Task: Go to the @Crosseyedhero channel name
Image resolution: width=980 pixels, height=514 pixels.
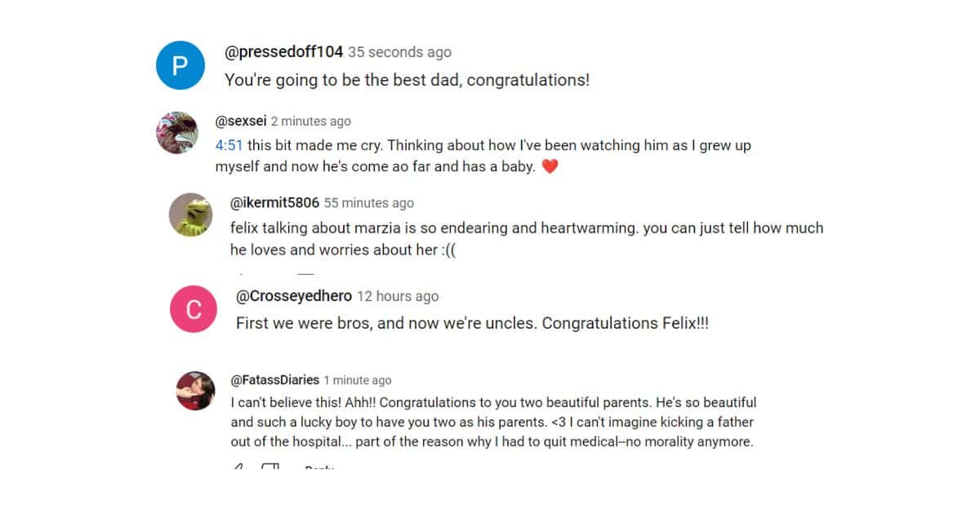Action: 293,296
